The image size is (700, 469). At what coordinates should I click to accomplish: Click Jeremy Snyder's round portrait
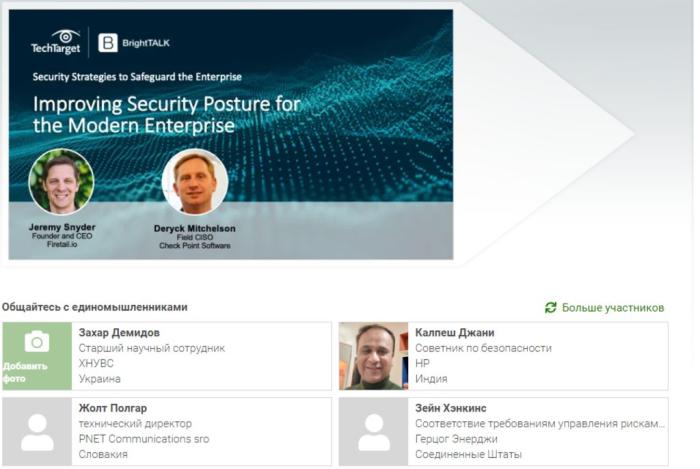[x=62, y=182]
